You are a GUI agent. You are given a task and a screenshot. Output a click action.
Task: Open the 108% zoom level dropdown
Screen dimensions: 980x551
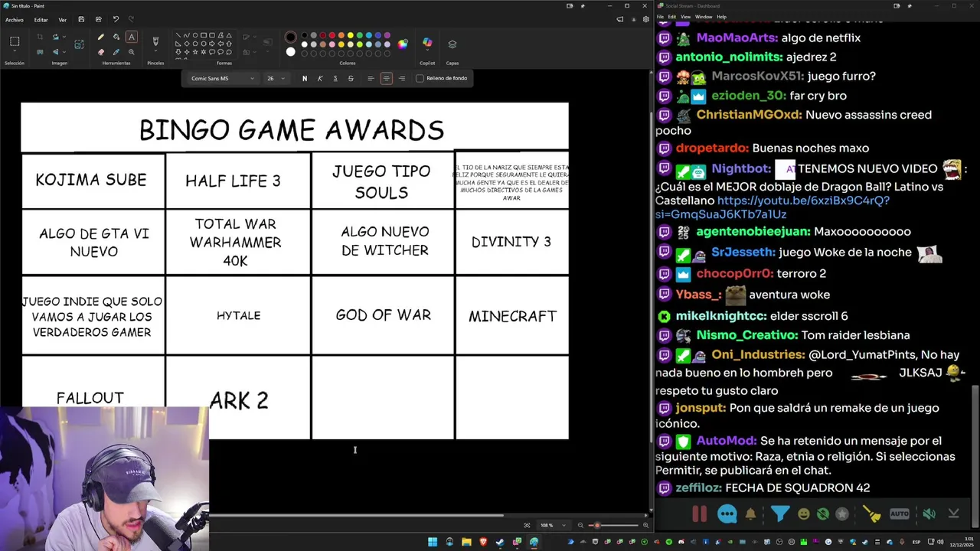[552, 525]
